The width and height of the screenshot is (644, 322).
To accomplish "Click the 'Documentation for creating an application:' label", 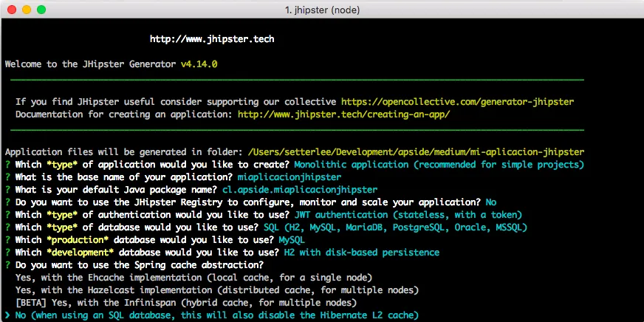I will [124, 114].
